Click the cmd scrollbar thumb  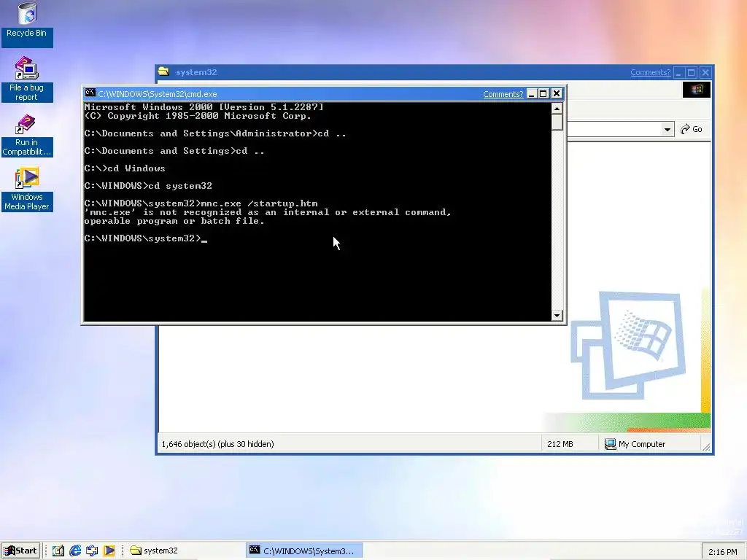(557, 122)
